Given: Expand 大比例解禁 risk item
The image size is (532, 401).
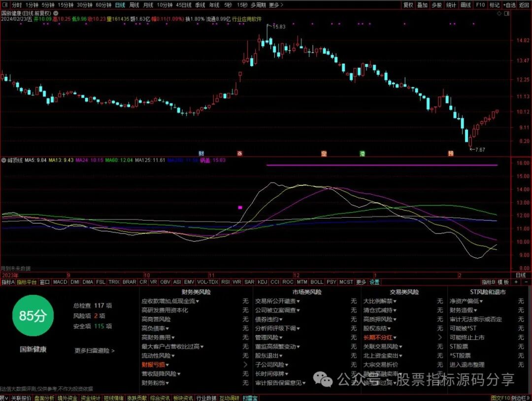Looking at the screenshot, I should [380, 301].
